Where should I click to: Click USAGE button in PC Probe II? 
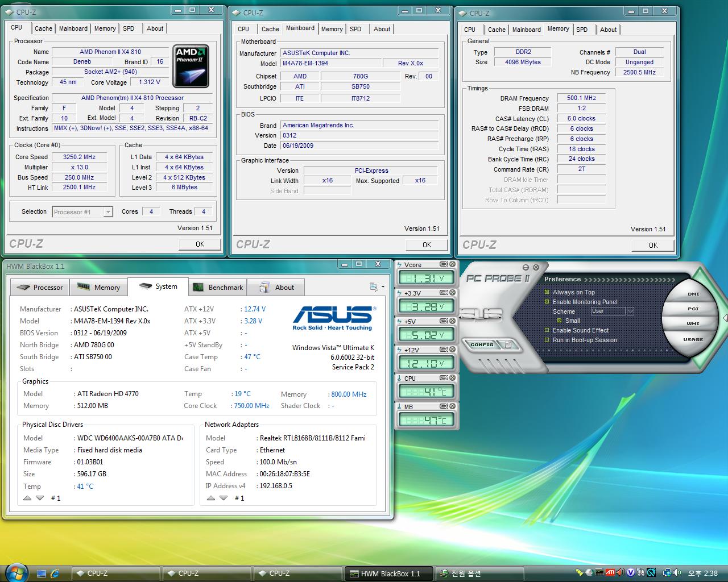tap(693, 339)
